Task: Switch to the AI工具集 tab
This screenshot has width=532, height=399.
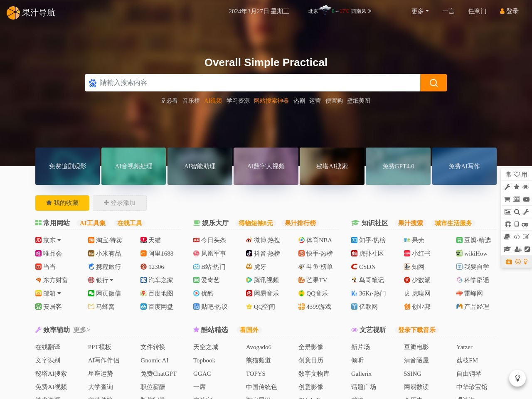Action: 93,223
